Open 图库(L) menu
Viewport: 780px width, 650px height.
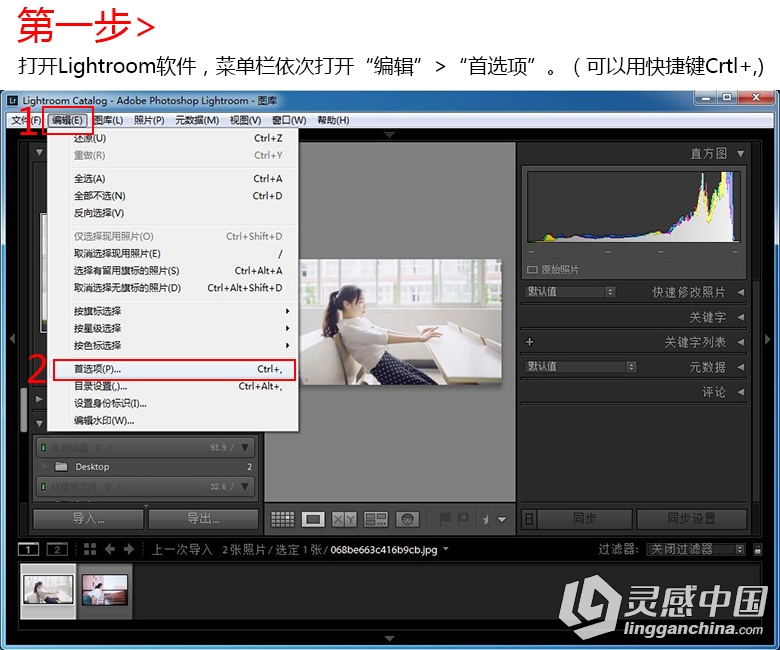(x=108, y=120)
